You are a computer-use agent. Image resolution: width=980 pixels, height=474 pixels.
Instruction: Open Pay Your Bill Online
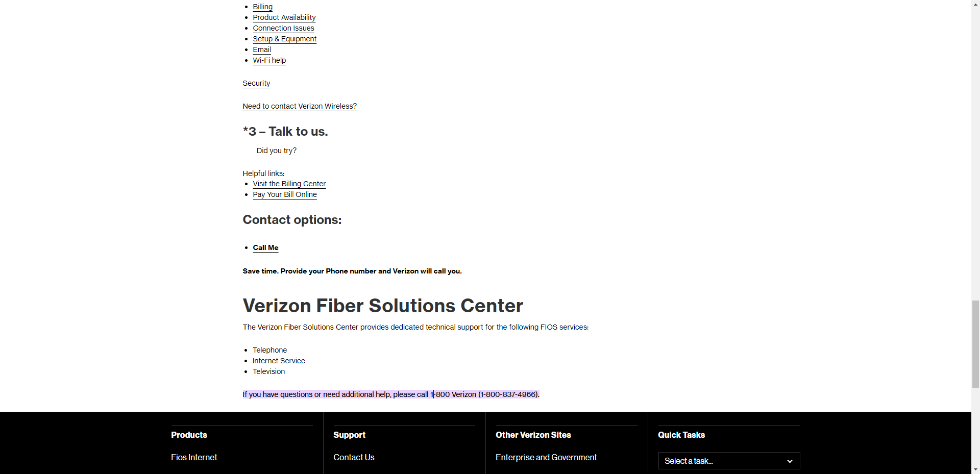(x=284, y=194)
